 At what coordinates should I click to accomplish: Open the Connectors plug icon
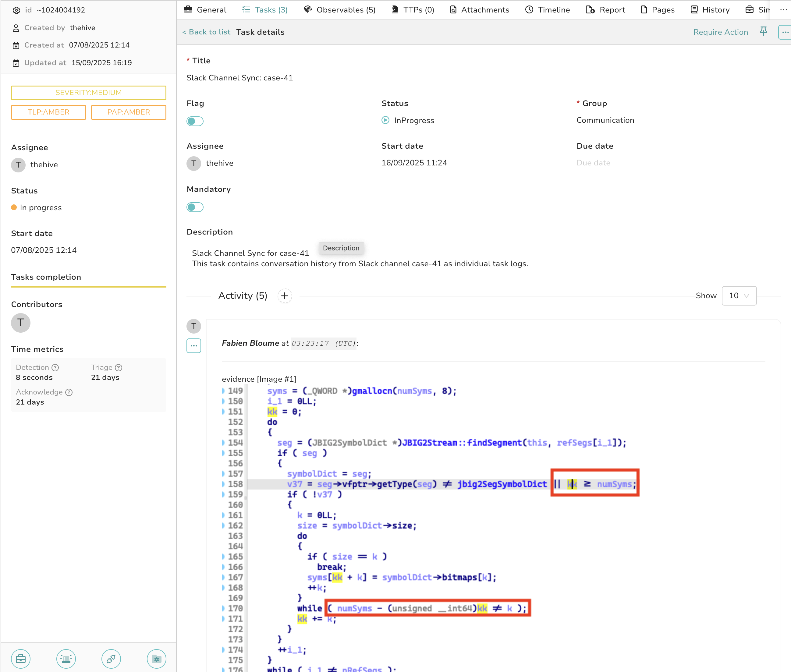111,659
